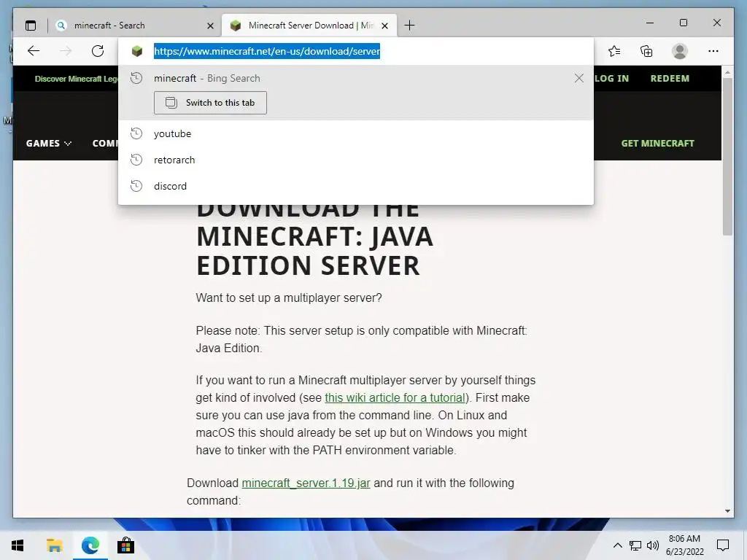Open the Collections icon in toolbar

tap(646, 51)
